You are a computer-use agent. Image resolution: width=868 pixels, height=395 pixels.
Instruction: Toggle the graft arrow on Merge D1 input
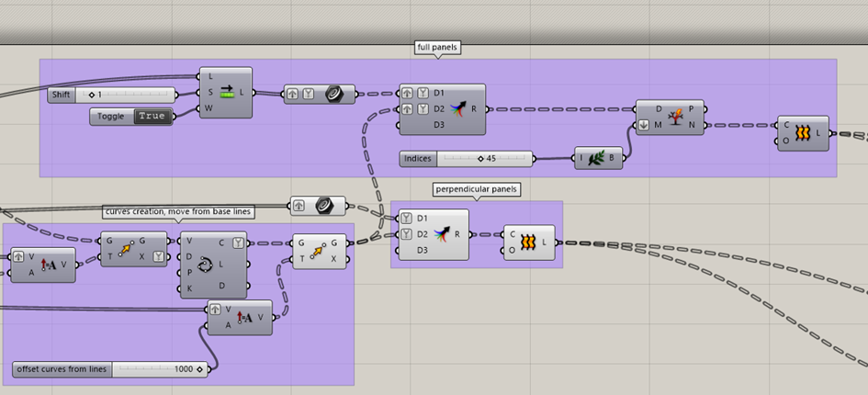click(408, 93)
